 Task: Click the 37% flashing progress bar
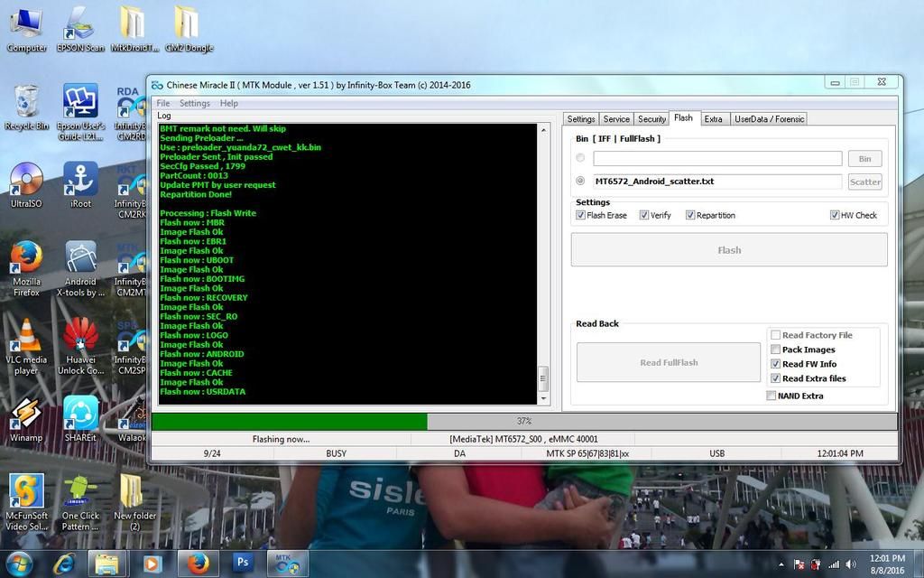(x=524, y=422)
